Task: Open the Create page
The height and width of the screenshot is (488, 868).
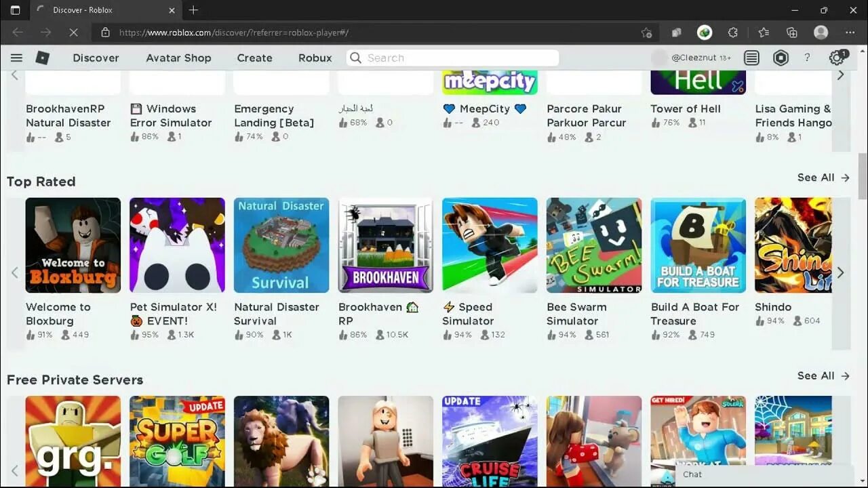Action: [254, 58]
